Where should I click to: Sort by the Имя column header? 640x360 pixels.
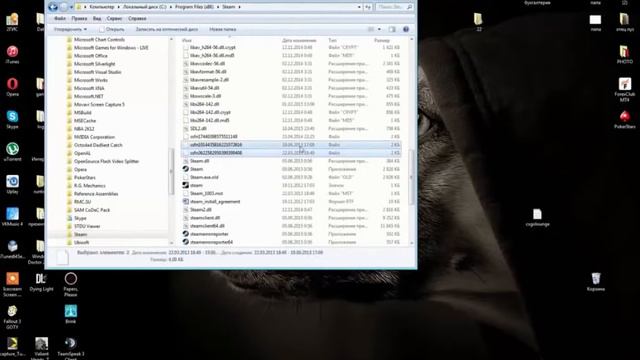[187, 40]
